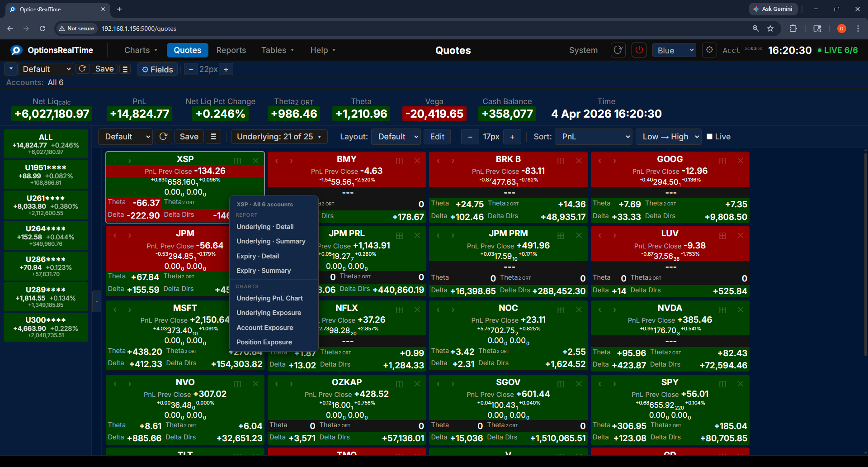Close the BMY card
The image size is (868, 467).
click(x=417, y=161)
